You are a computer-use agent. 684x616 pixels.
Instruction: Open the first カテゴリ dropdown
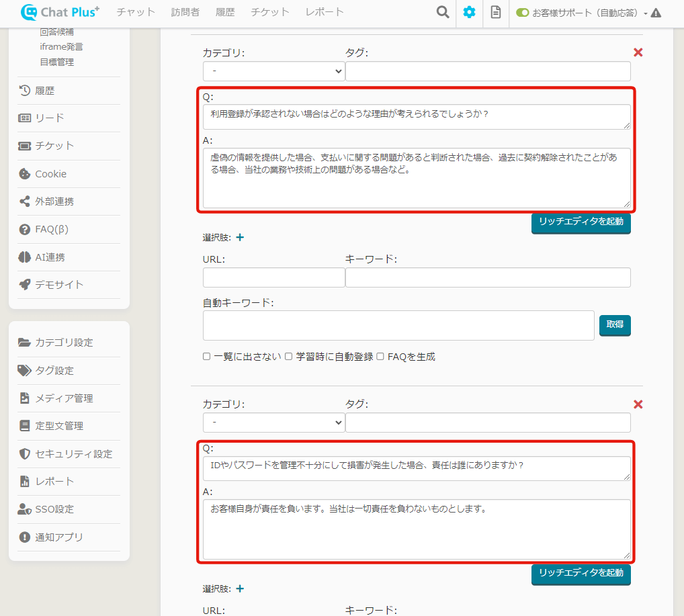[x=273, y=71]
